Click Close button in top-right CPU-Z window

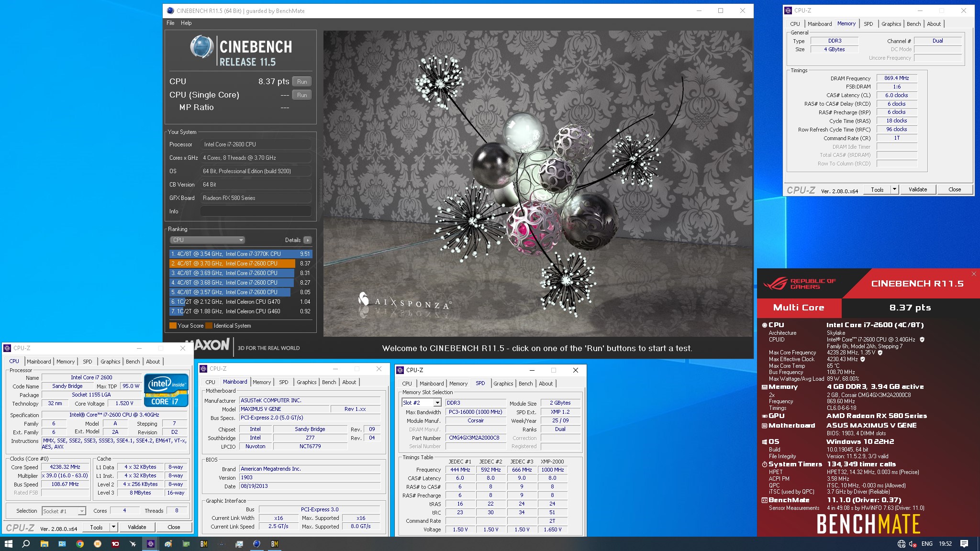[955, 189]
